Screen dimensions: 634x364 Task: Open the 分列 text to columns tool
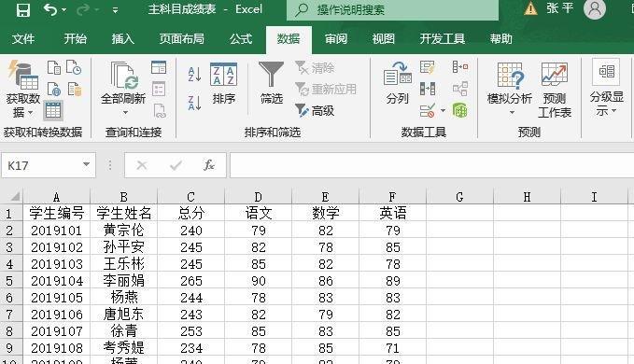[398, 83]
